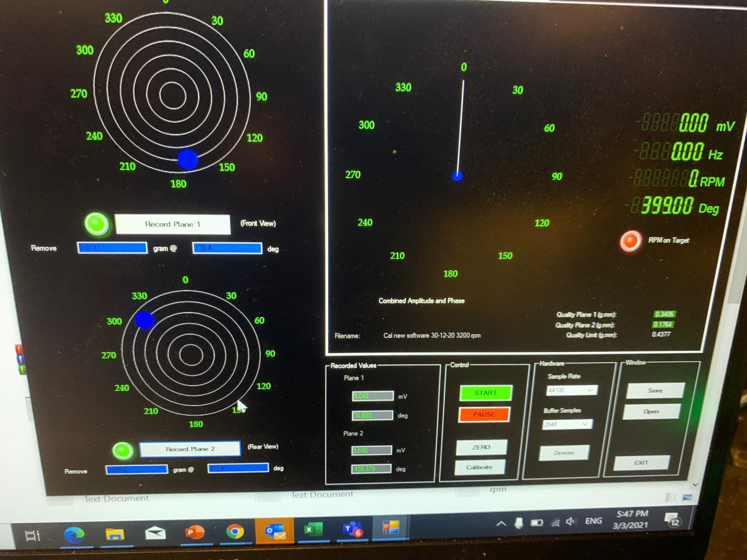
Task: Click Plane 2 Remove deg field
Action: tap(238, 468)
